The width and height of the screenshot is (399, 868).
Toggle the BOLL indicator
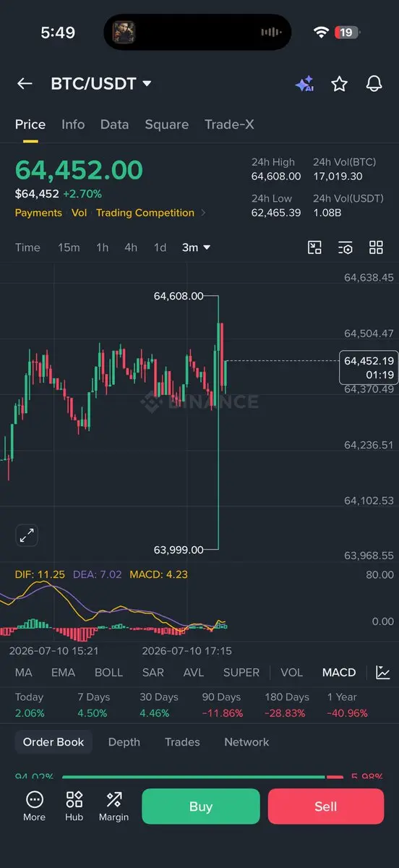108,673
